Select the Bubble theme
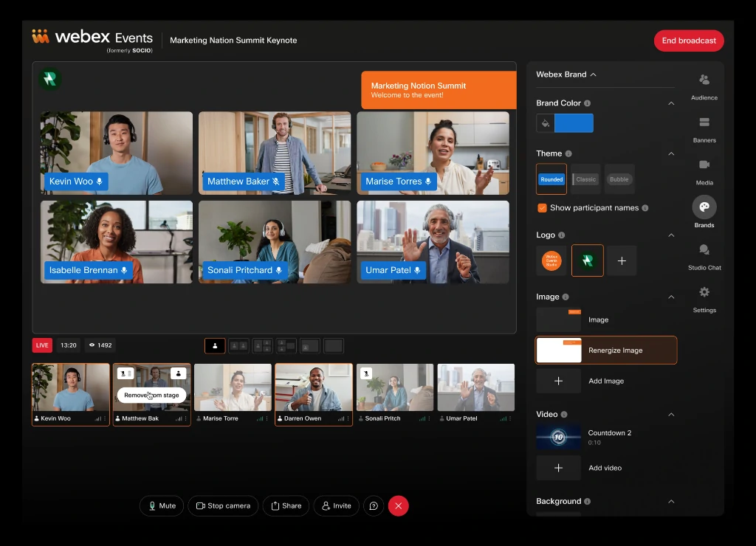Viewport: 756px width, 546px height. (x=619, y=179)
